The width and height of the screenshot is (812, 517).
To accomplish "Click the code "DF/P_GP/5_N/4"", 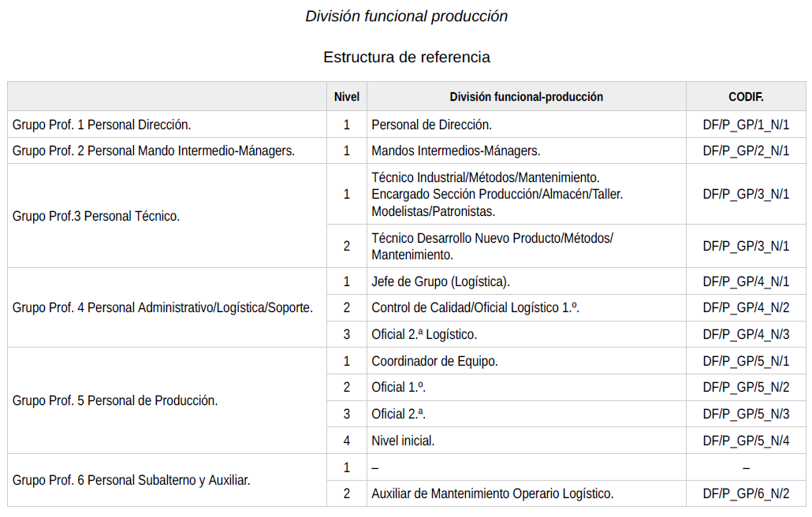I will tap(745, 441).
